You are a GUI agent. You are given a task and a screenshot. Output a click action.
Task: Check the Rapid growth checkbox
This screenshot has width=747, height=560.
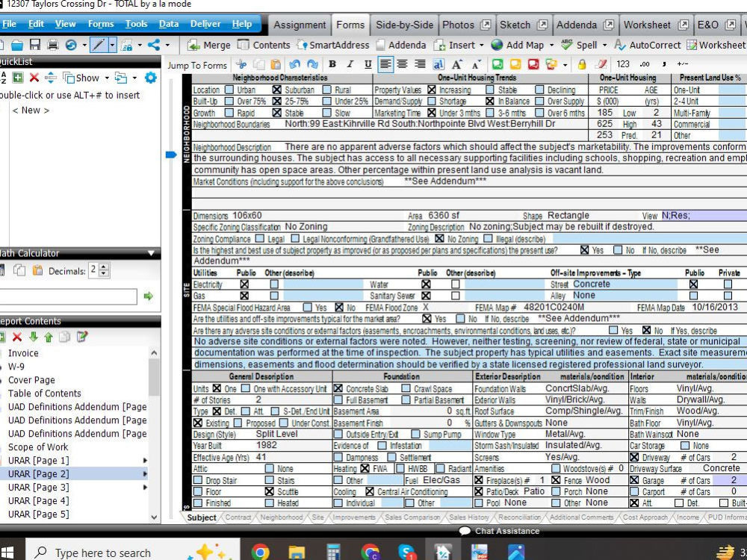[229, 113]
